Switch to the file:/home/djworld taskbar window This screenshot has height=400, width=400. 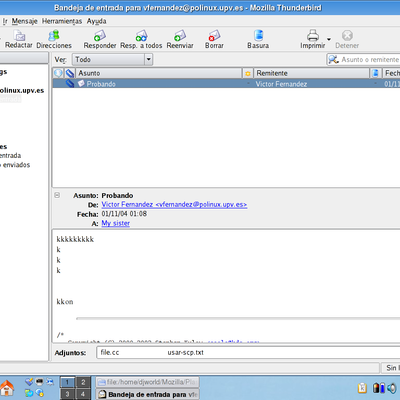tap(148, 382)
